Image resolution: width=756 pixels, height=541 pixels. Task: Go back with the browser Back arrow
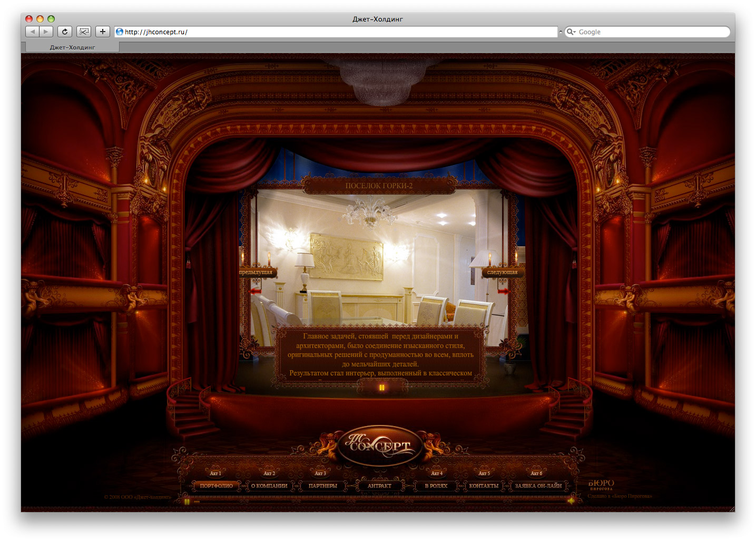tap(33, 32)
